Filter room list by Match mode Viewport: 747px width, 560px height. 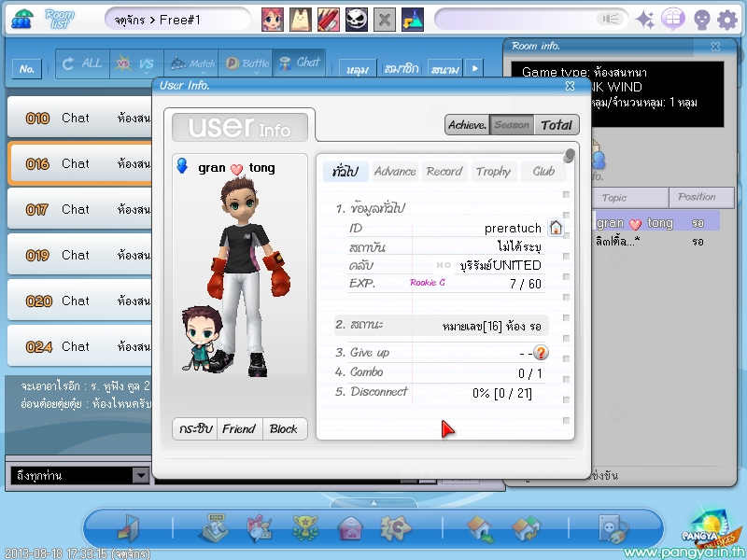[191, 63]
